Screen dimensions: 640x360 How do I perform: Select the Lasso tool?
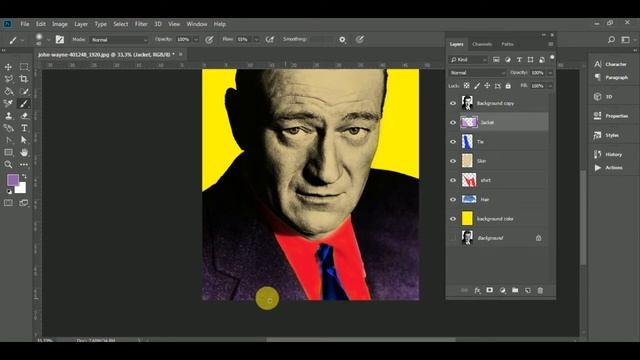[8, 79]
